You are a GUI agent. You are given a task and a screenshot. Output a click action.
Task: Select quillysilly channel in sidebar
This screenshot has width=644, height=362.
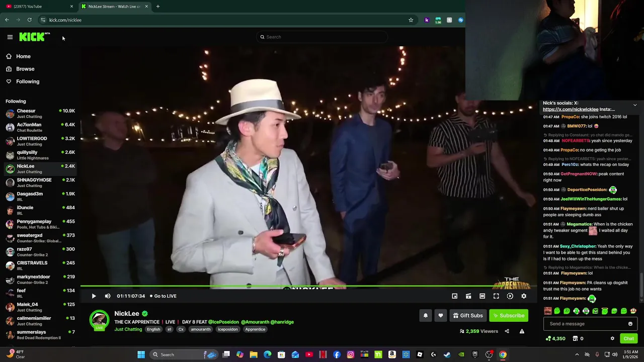click(40, 155)
